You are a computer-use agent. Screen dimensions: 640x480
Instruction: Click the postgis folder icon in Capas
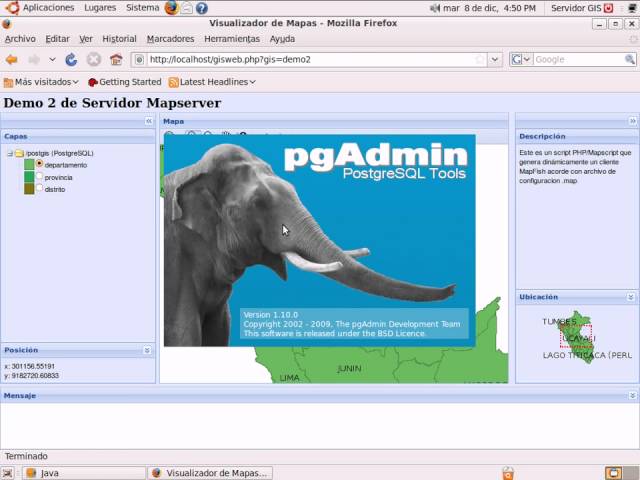[20, 153]
